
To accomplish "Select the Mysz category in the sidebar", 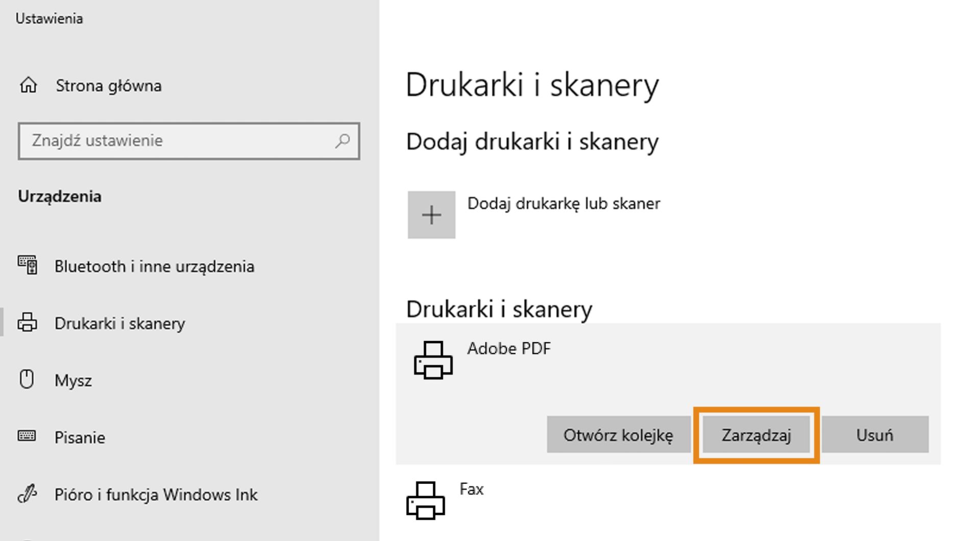I will (73, 380).
